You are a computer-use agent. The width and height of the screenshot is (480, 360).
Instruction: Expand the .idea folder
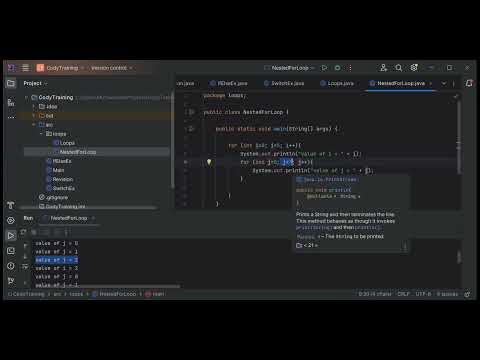coord(33,107)
